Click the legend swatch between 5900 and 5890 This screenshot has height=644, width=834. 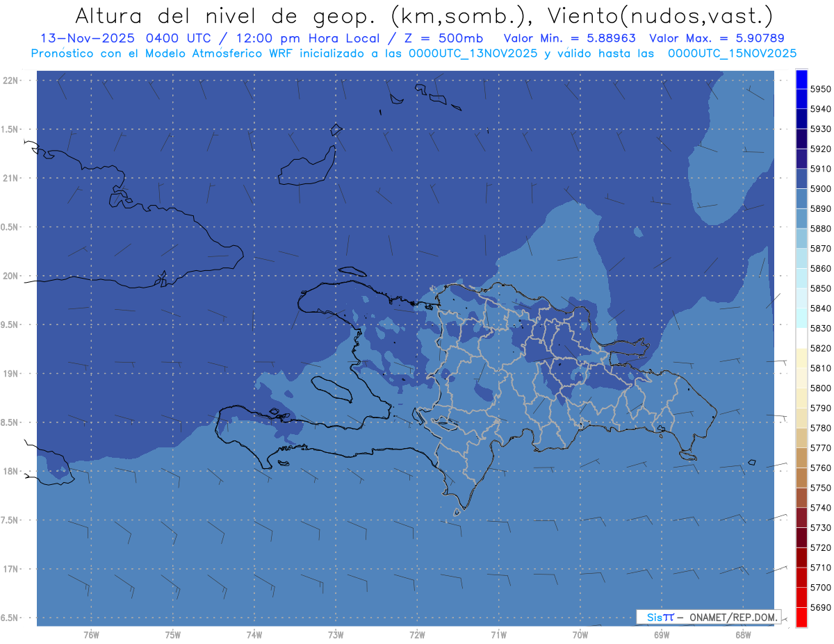click(x=801, y=199)
